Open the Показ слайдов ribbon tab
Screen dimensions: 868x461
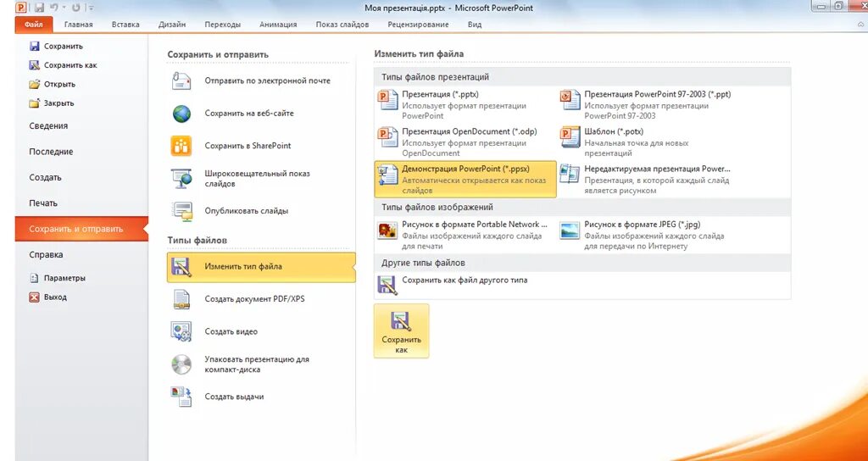click(342, 25)
